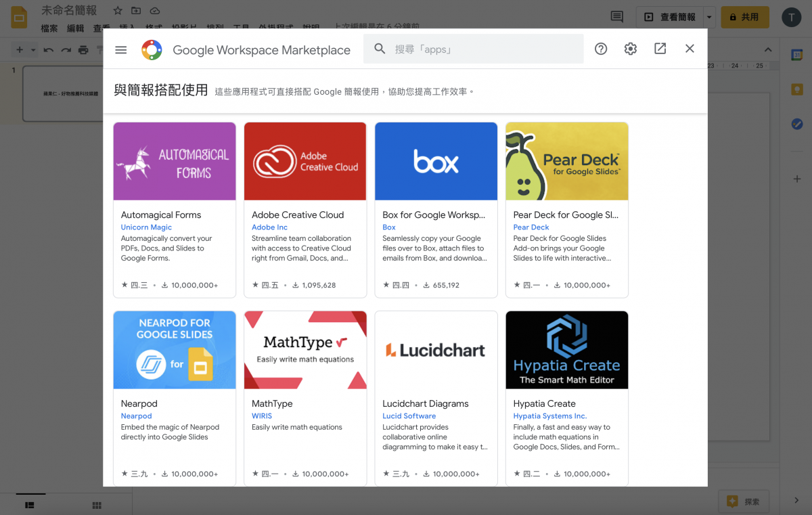Select the Automagical Forms title
This screenshot has width=812, height=515.
click(x=161, y=215)
